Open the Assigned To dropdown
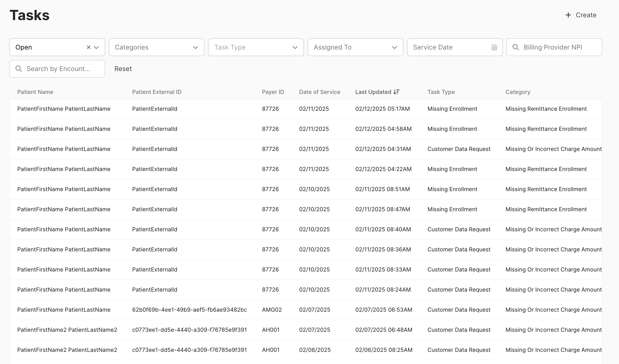619x364 pixels. 355,47
